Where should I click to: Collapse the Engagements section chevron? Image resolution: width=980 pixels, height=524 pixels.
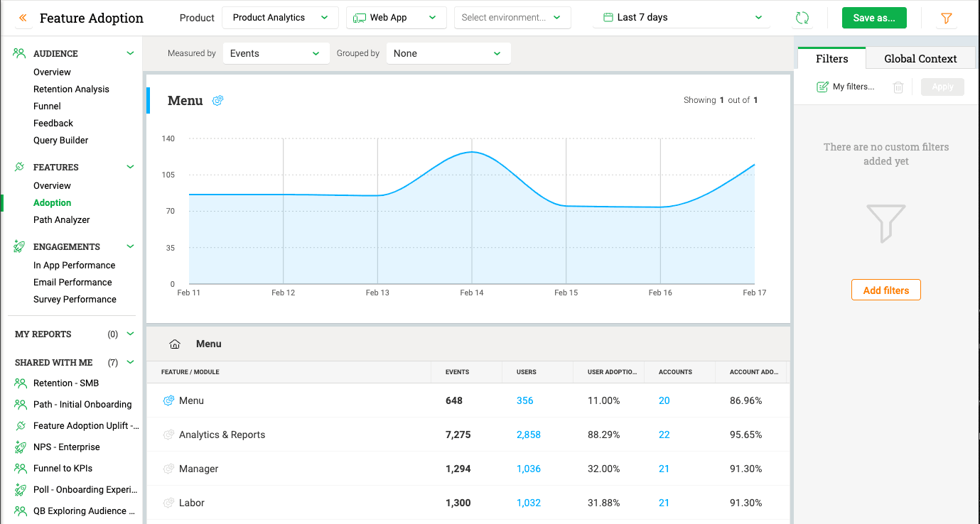point(130,246)
